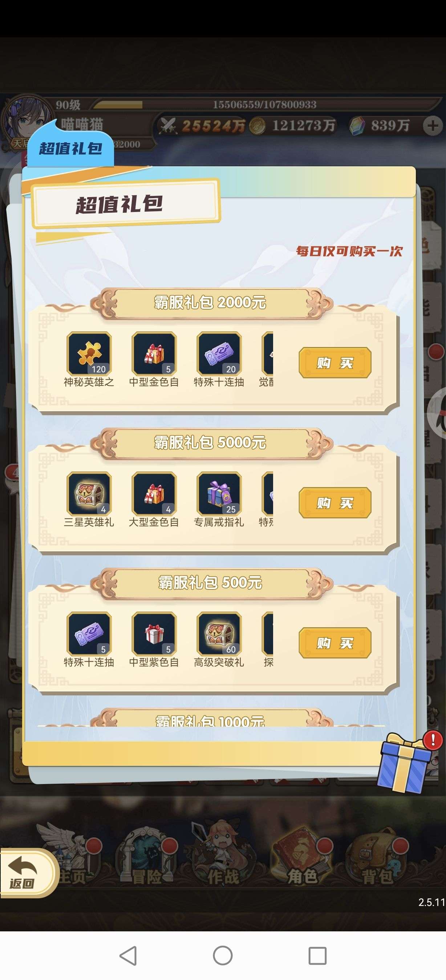The width and height of the screenshot is (446, 980).
Task: Open the three-star hero chest icon
Action: 89,493
